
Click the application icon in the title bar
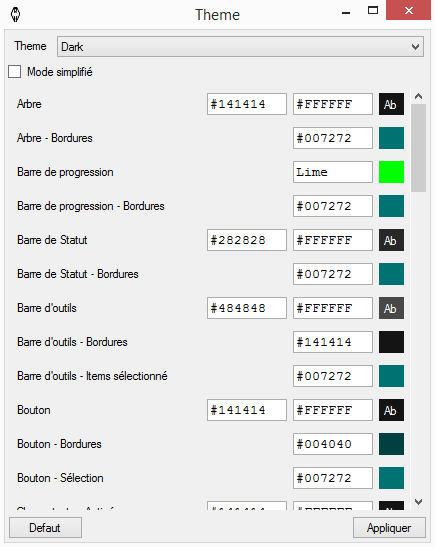coord(15,15)
